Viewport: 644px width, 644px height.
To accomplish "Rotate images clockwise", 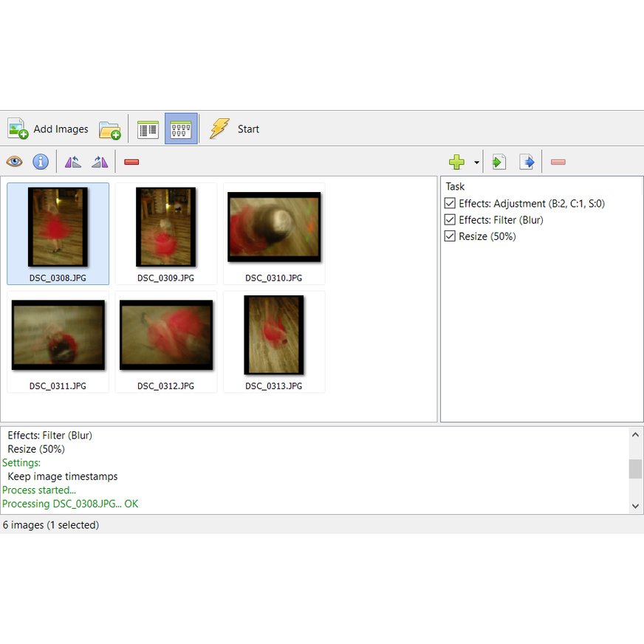I will click(x=100, y=162).
